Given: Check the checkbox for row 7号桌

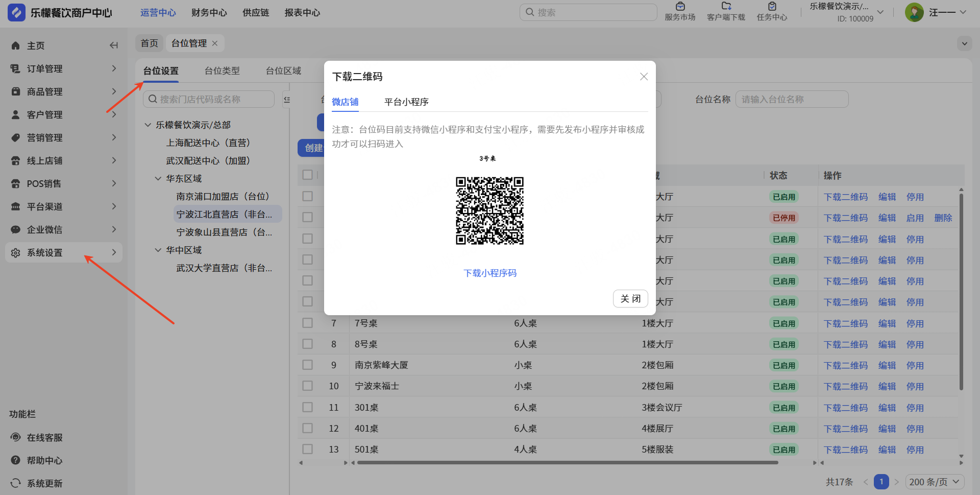Looking at the screenshot, I should pyautogui.click(x=307, y=323).
